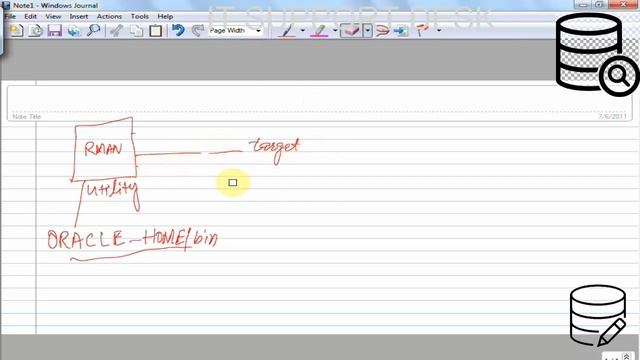Open the Eraser size dropdown arrow

pyautogui.click(x=367, y=31)
